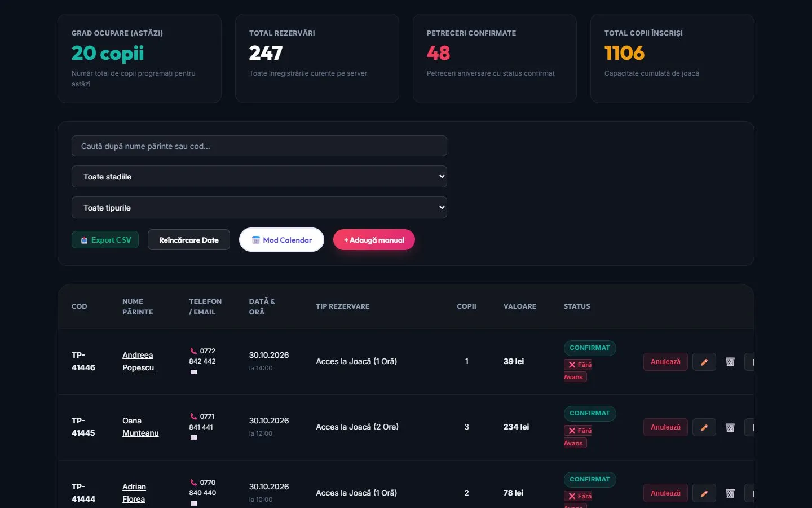Open Adrian Florea parent link
Image resolution: width=812 pixels, height=508 pixels.
134,493
